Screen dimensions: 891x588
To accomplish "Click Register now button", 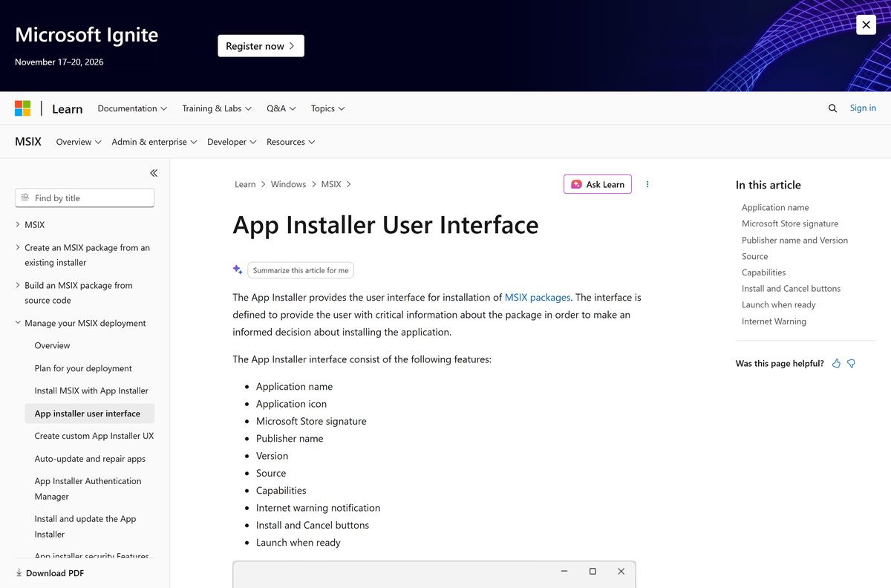I will (261, 46).
